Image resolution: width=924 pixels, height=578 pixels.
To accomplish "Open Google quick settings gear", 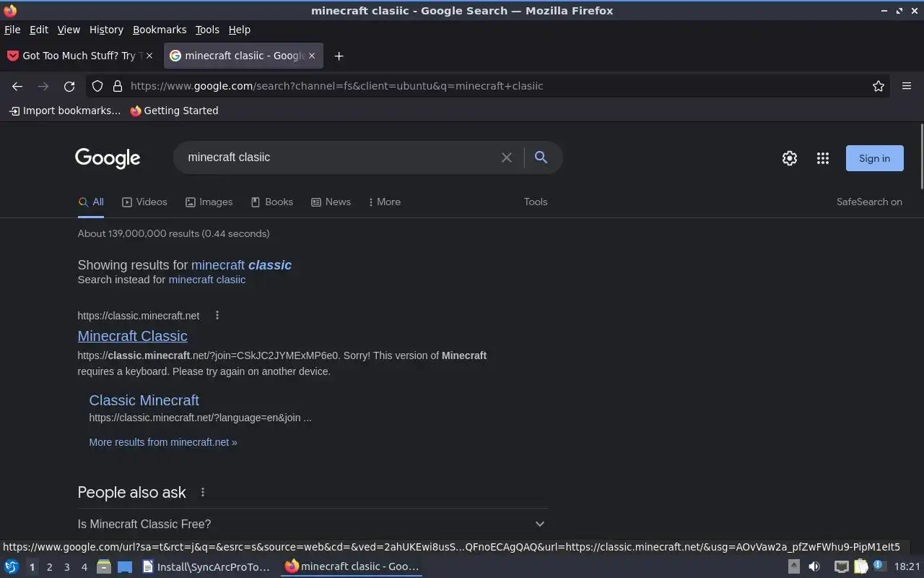I will pyautogui.click(x=790, y=158).
